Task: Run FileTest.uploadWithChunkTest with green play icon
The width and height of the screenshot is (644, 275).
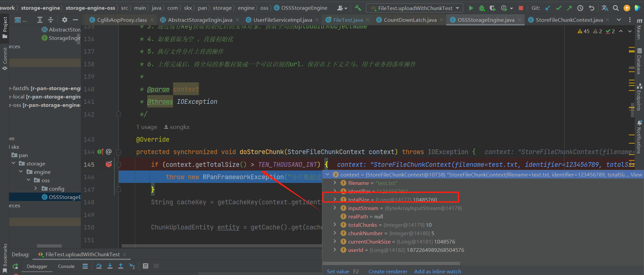Action: (471, 8)
